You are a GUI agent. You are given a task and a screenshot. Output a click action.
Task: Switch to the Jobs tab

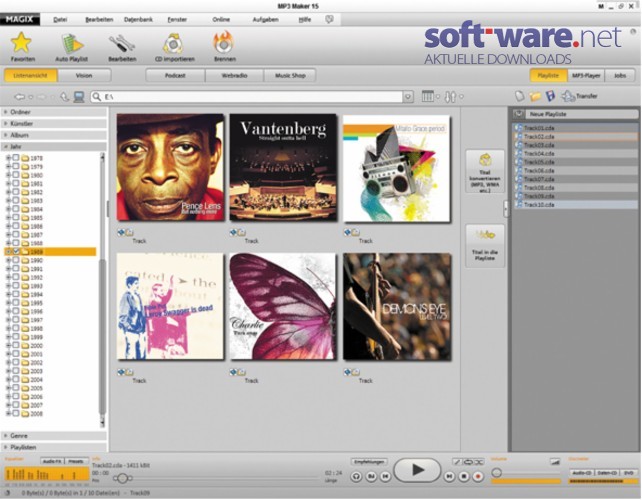tap(620, 76)
